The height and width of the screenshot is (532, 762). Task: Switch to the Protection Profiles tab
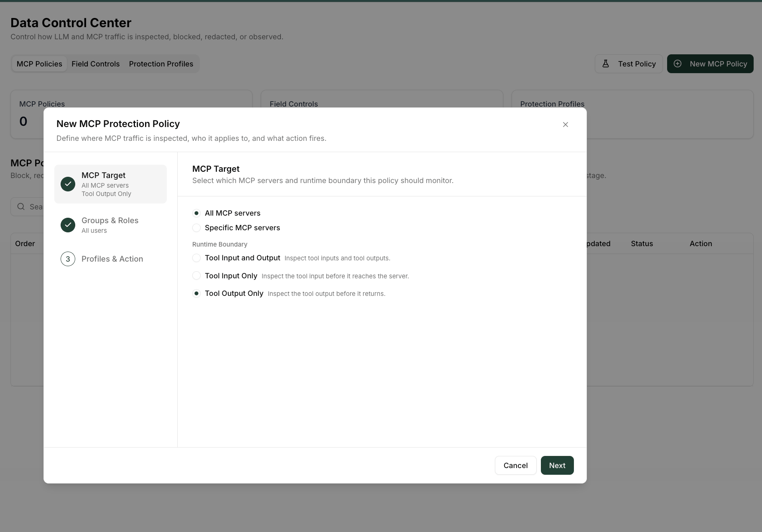point(161,64)
